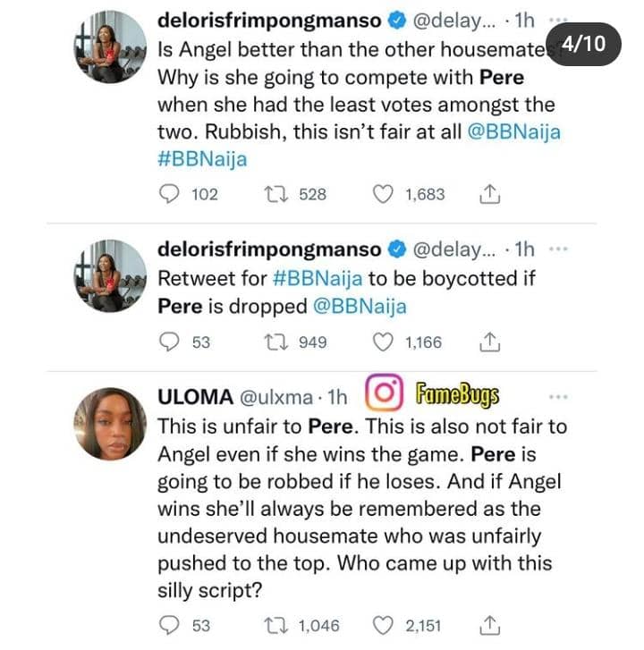Reply to the boycott tweet by delorisfrimpongmanso
This screenshot has width=644, height=650.
pyautogui.click(x=169, y=342)
